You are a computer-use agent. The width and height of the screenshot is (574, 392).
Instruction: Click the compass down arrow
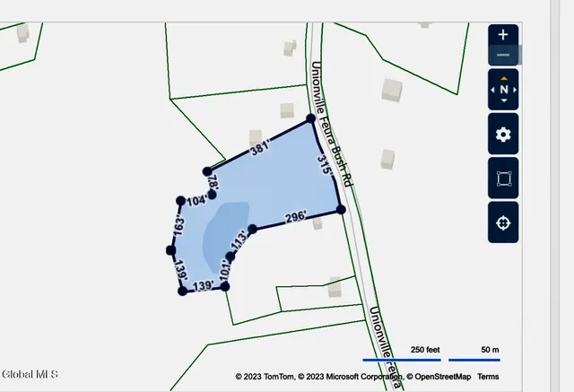click(503, 101)
